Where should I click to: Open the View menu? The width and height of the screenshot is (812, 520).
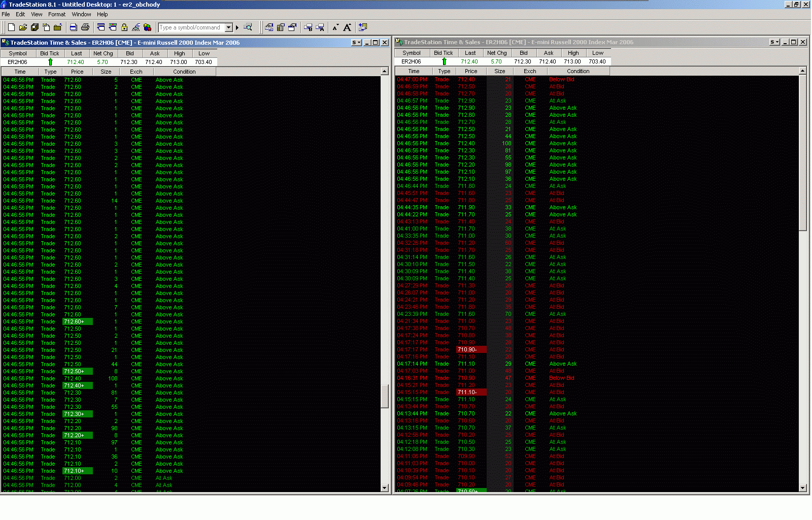click(37, 14)
